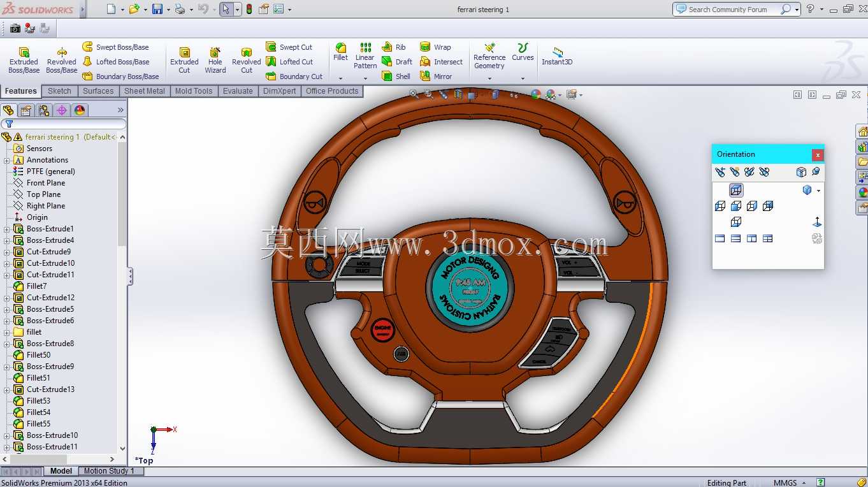This screenshot has height=487, width=868.
Task: Switch to the Mold Tools tab
Action: coord(194,91)
